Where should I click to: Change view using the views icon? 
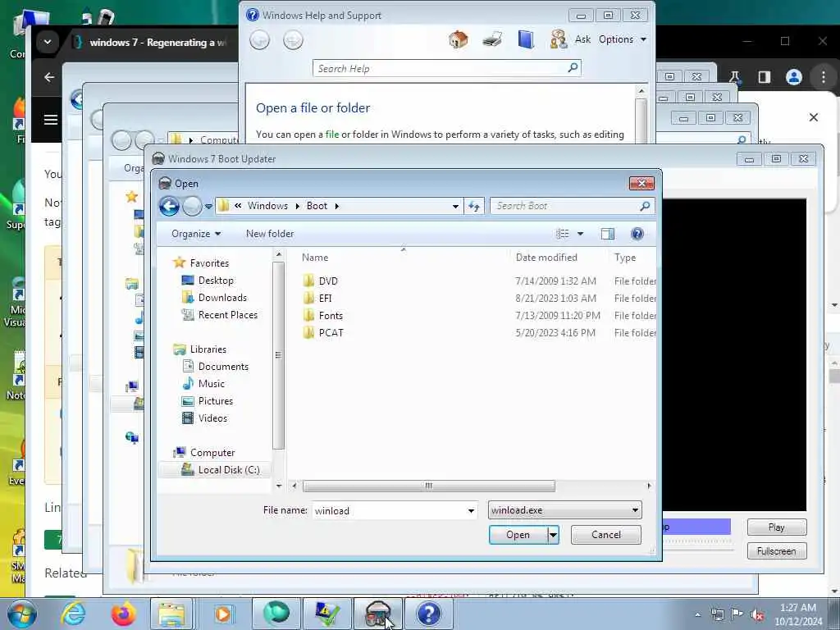point(563,234)
